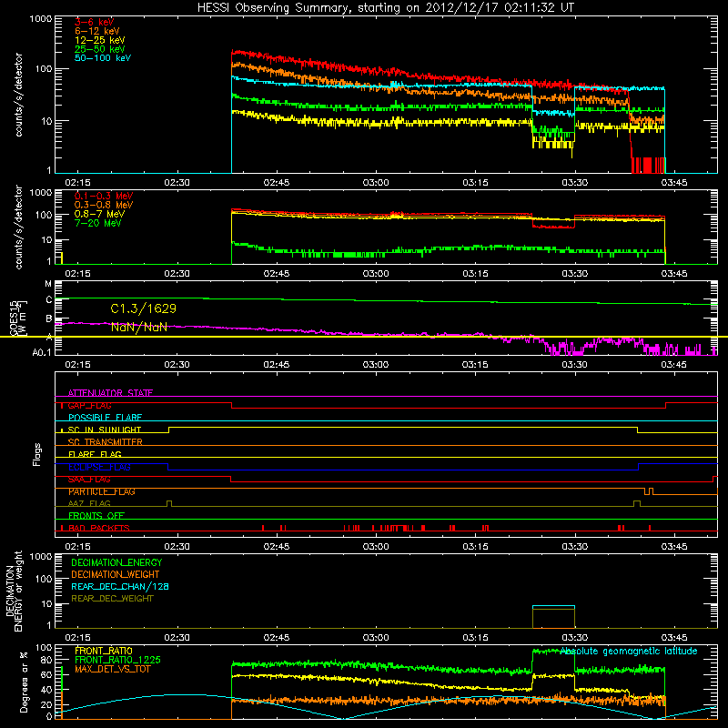This screenshot has width=728, height=728.
Task: Select the 'ECLIPSE_FLAG' label
Action: (x=99, y=467)
